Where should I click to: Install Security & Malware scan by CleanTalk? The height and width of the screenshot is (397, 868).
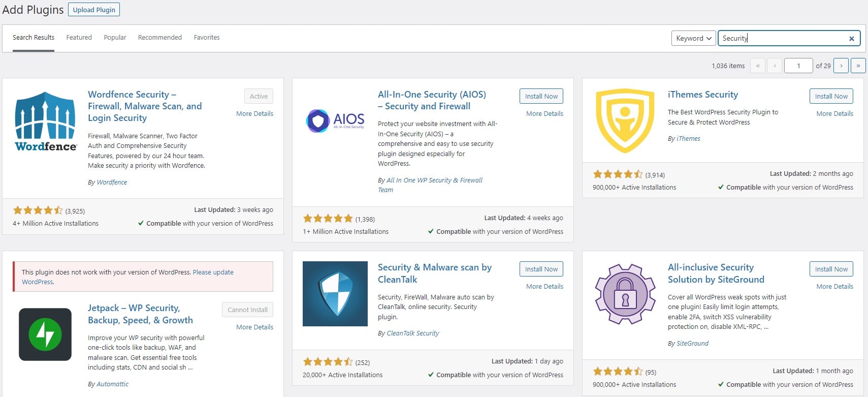click(x=541, y=269)
